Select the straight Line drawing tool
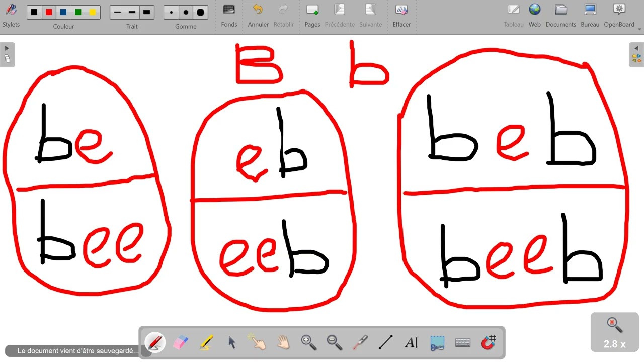The image size is (644, 362). click(x=386, y=342)
